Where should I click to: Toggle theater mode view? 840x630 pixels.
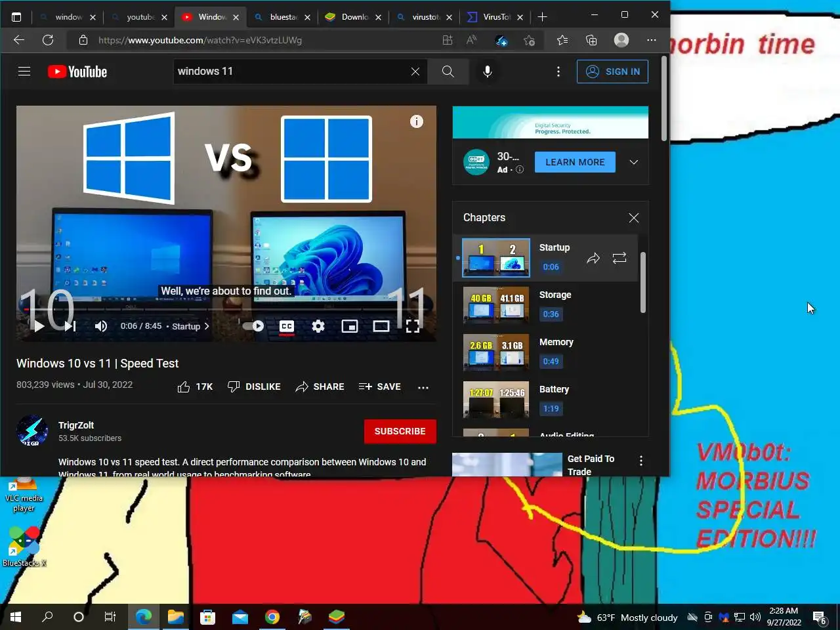381,326
